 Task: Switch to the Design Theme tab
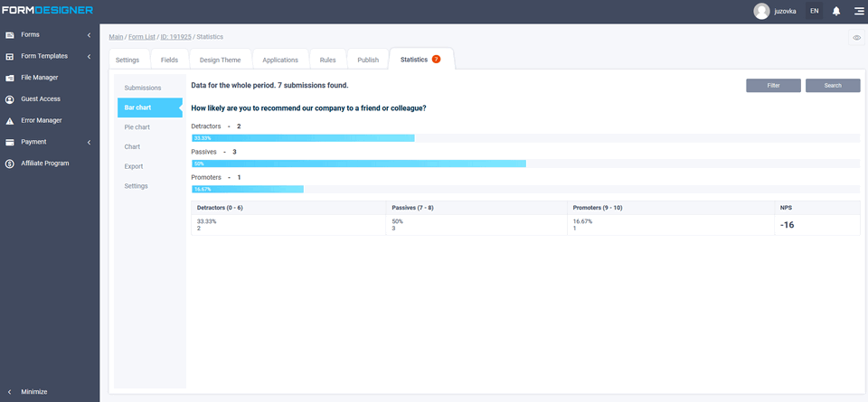coord(220,60)
